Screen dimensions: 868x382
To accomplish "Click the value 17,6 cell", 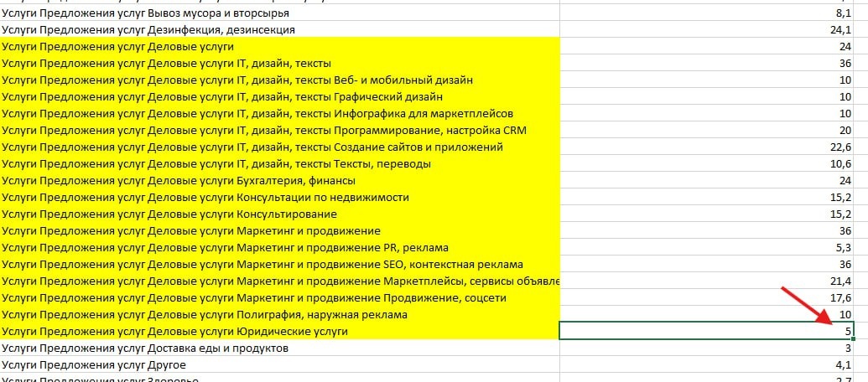I will pos(707,298).
